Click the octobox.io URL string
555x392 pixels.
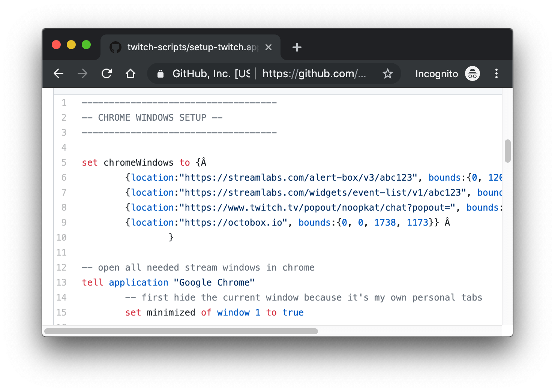[234, 223]
